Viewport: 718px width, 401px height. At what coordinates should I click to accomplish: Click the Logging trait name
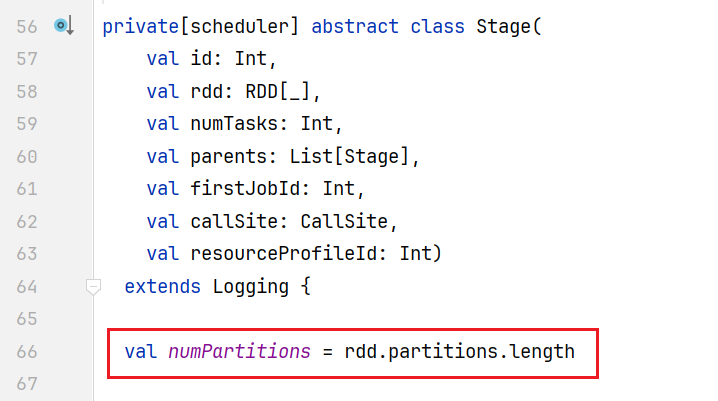click(x=250, y=287)
